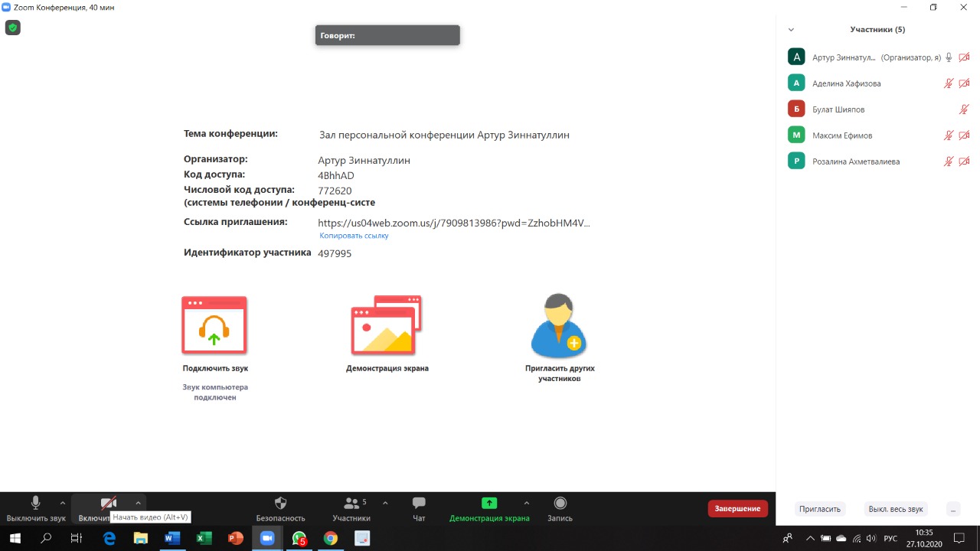Click the Invite Others person icon
The height and width of the screenshot is (551, 980).
click(559, 326)
